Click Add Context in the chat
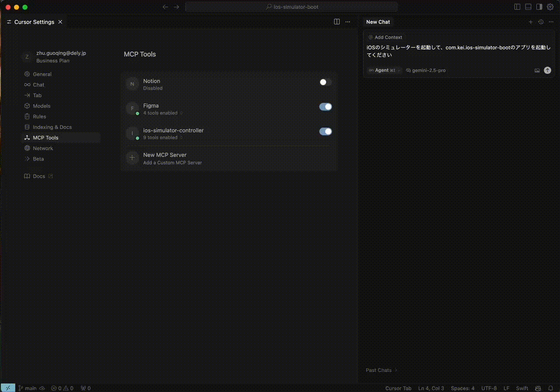 [385, 38]
